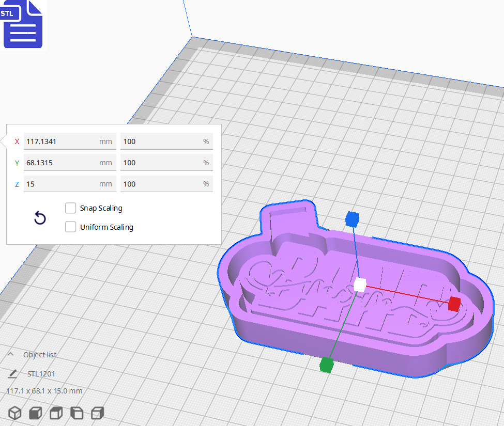Click the Z axis percentage field
The width and height of the screenshot is (504, 426).
166,184
